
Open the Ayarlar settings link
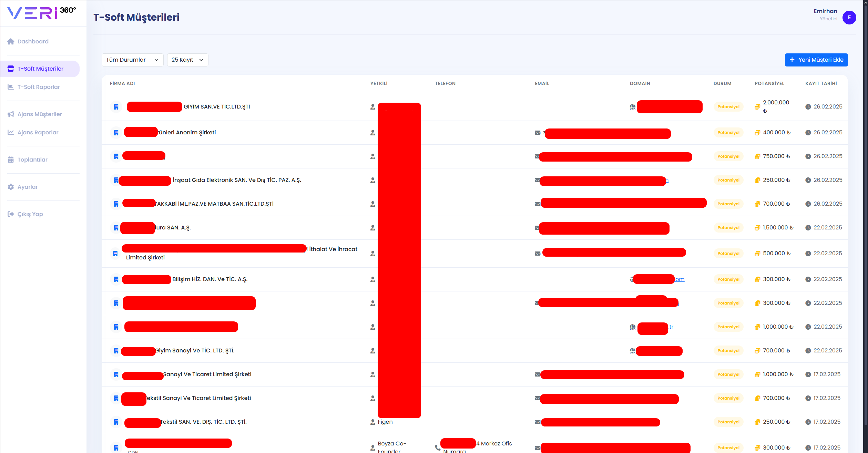click(x=28, y=187)
